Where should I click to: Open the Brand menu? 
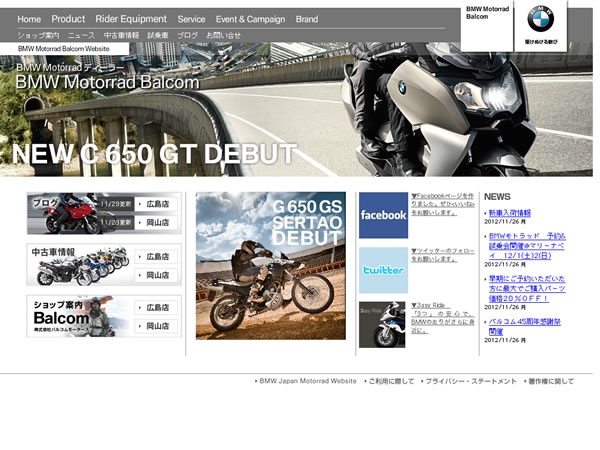(307, 19)
